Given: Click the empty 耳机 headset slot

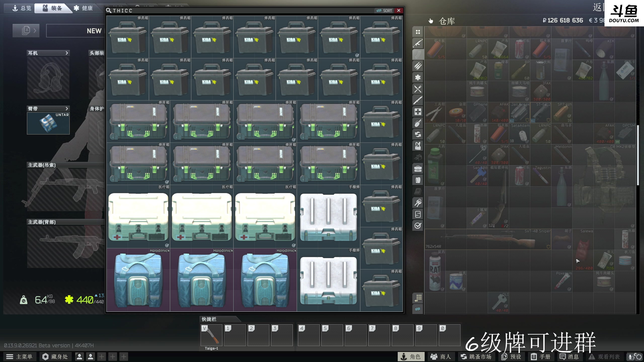Looking at the screenshot, I should tap(48, 78).
